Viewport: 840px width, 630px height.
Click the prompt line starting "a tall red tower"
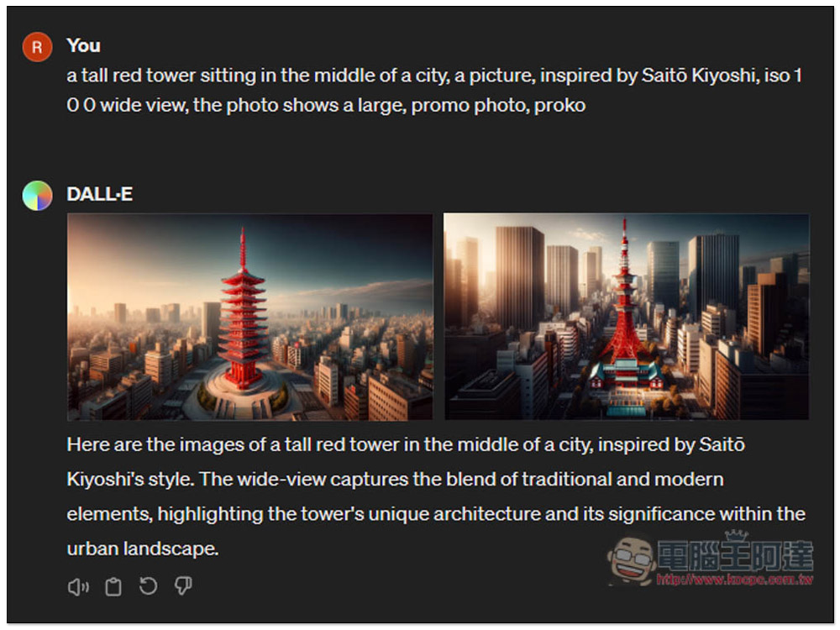tap(434, 76)
